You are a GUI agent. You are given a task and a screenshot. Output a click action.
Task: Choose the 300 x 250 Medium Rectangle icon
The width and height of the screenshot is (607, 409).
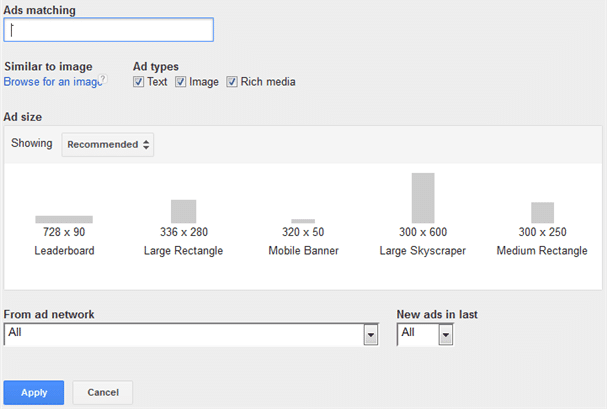pos(542,212)
